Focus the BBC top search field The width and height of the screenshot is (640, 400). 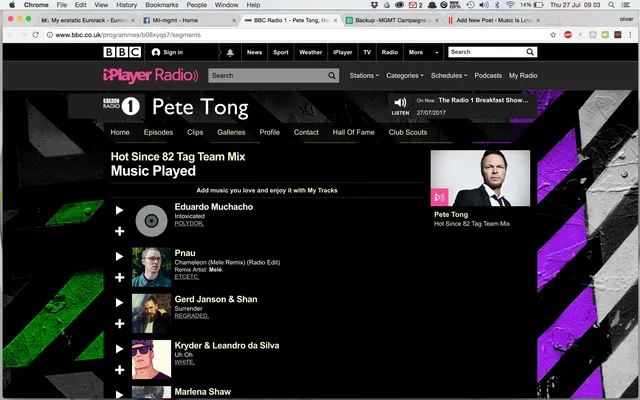pos(487,52)
